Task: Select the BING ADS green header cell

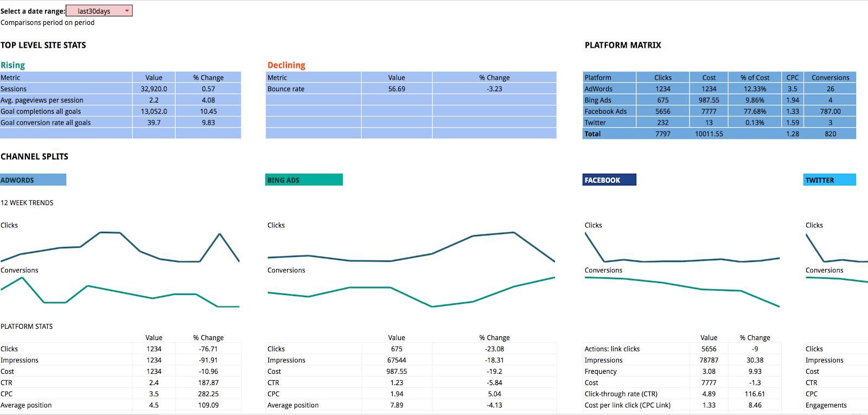Action: point(304,180)
